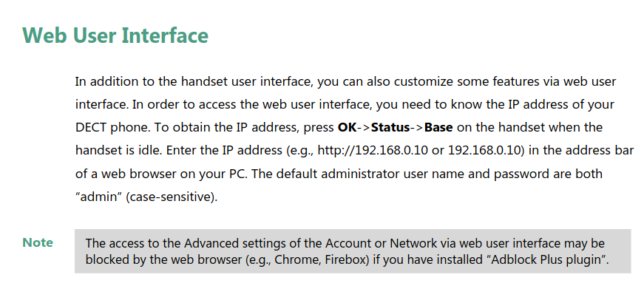This screenshot has height=286, width=644.
Task: Click the quoted word admin
Action: pos(99,197)
